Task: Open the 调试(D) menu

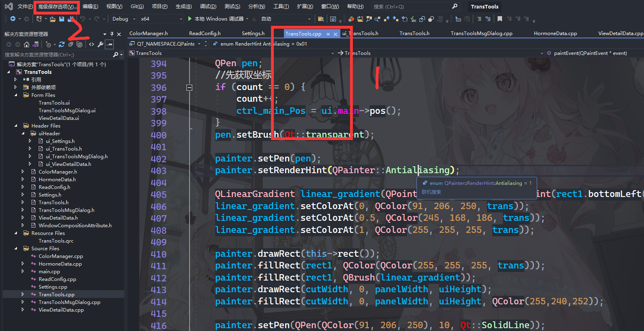Action: pos(208,6)
